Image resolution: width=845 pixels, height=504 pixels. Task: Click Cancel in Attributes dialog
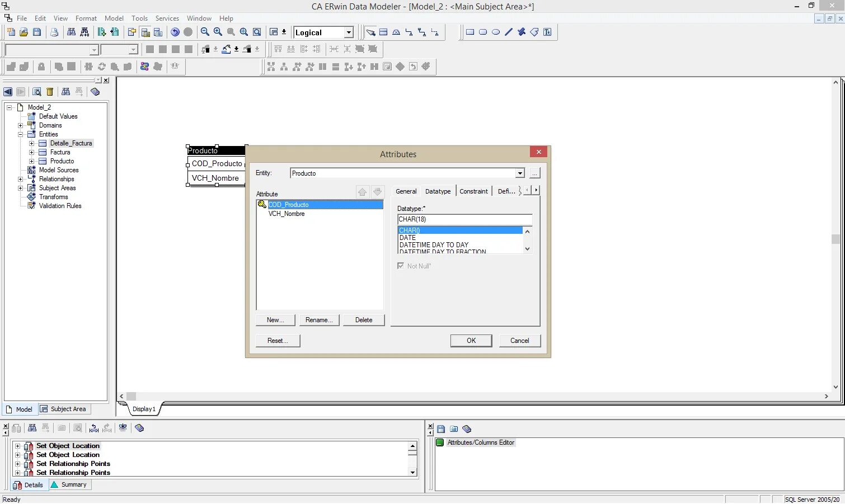tap(520, 341)
